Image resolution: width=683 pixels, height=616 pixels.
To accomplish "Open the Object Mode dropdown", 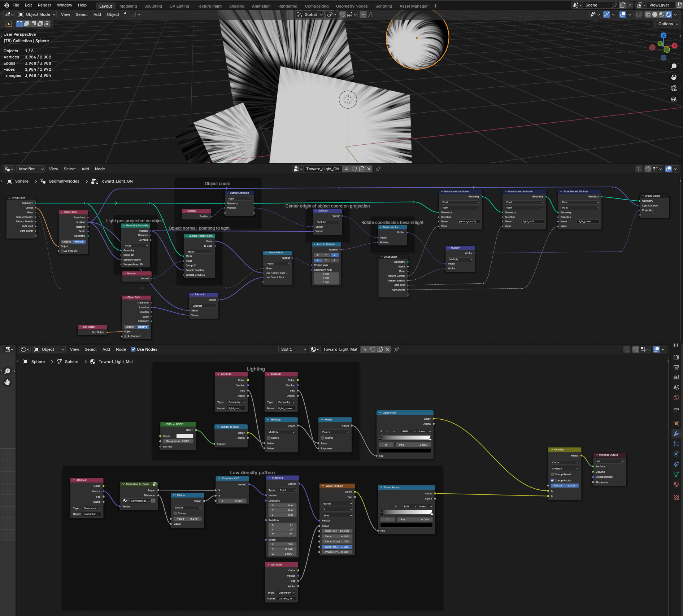I will [x=37, y=14].
